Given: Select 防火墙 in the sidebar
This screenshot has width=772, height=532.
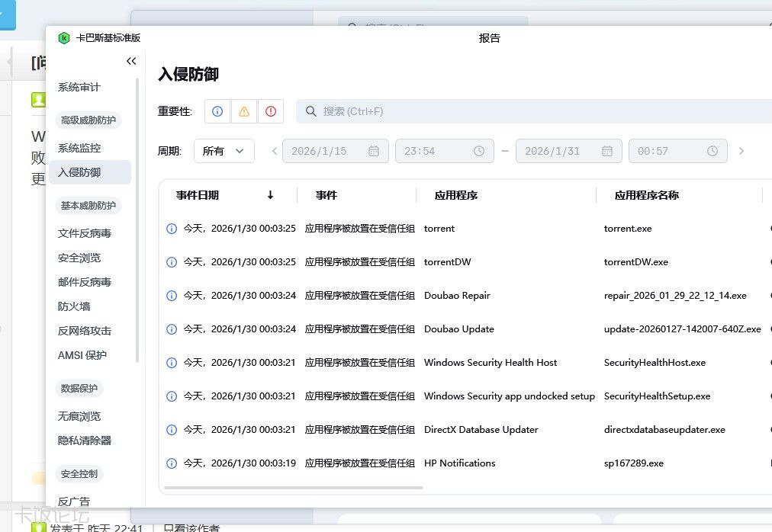Looking at the screenshot, I should click(x=74, y=306).
